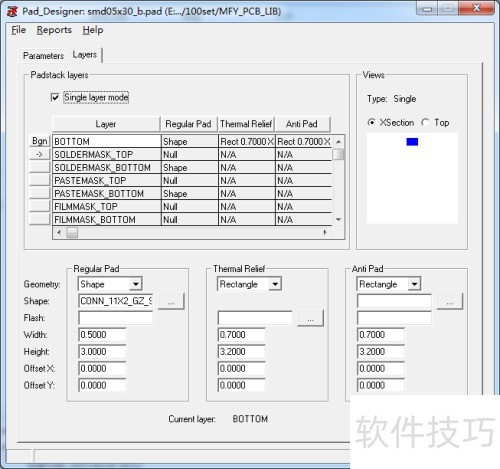Click the horizontal scroll right arrow
500x469 pixels.
tap(325, 232)
